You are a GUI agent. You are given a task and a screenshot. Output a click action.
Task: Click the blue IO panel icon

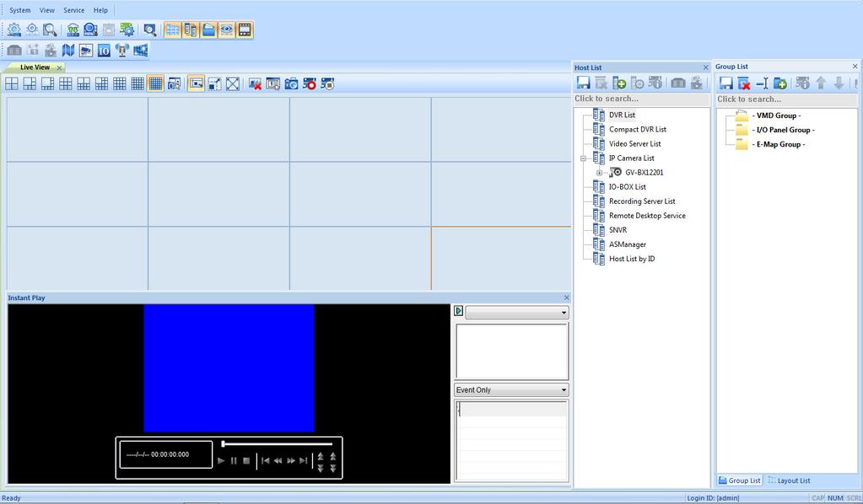tap(104, 51)
